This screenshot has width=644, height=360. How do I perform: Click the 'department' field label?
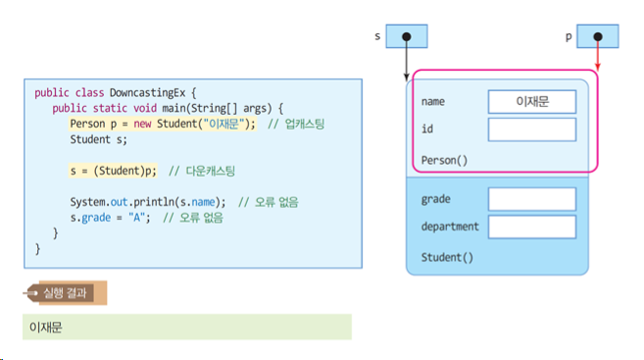pyautogui.click(x=450, y=227)
